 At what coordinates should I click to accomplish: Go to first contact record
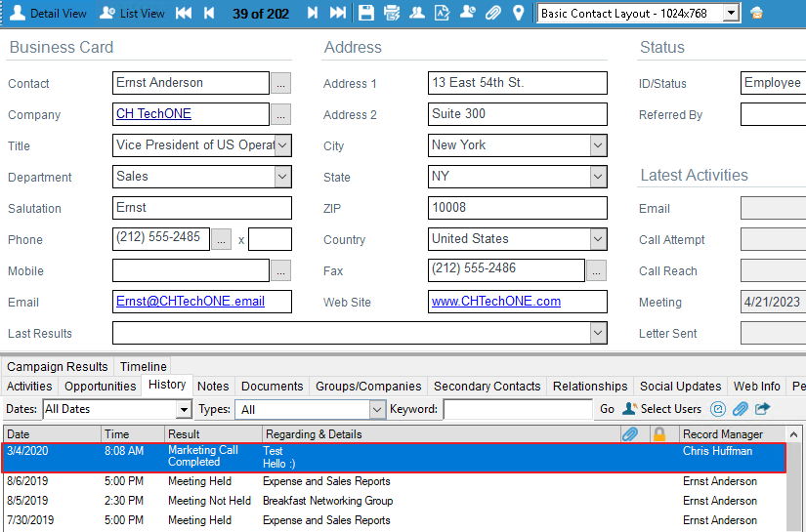click(x=184, y=14)
